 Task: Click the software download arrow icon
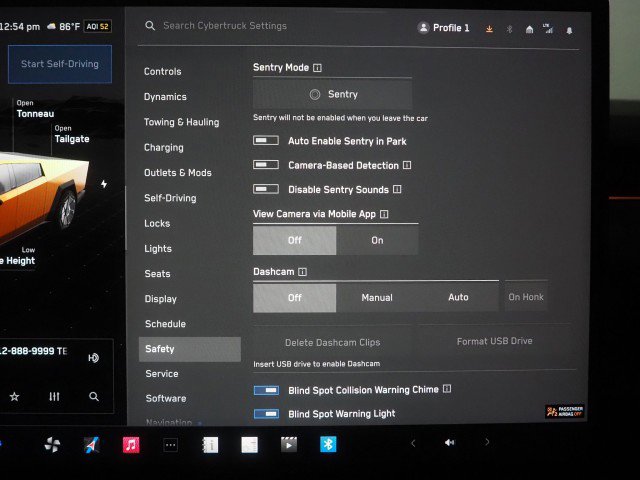tap(489, 29)
